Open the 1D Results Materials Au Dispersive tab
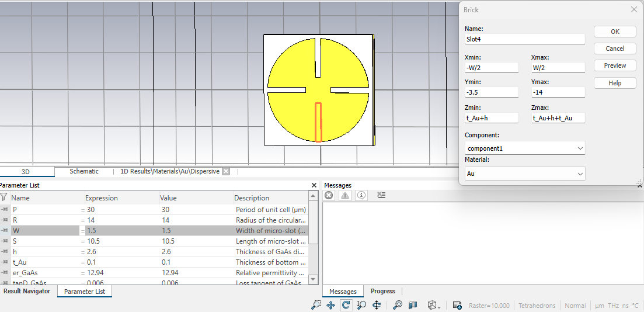Screen dimensions: 644x312 click(x=170, y=171)
